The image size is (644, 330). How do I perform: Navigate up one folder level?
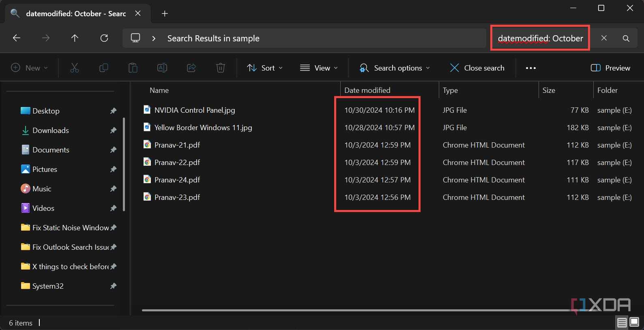click(75, 38)
